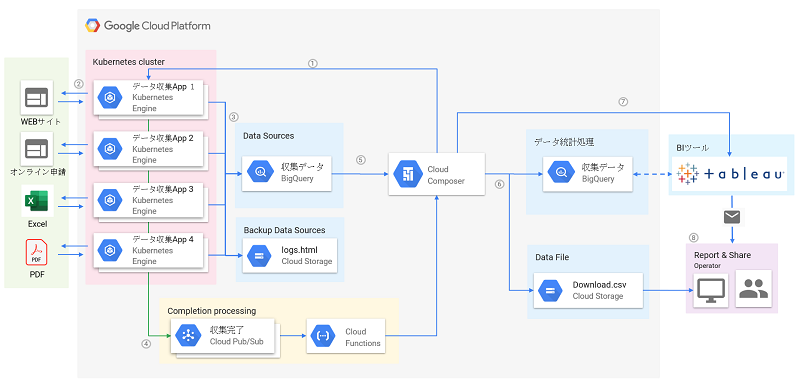Click the Excel file icon
The height and width of the screenshot is (389, 800).
click(37, 201)
